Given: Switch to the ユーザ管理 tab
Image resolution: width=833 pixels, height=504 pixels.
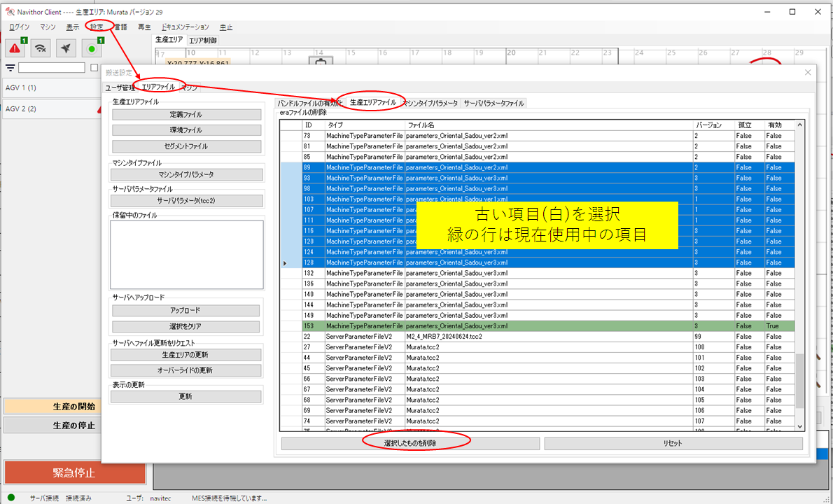Looking at the screenshot, I should (x=120, y=87).
